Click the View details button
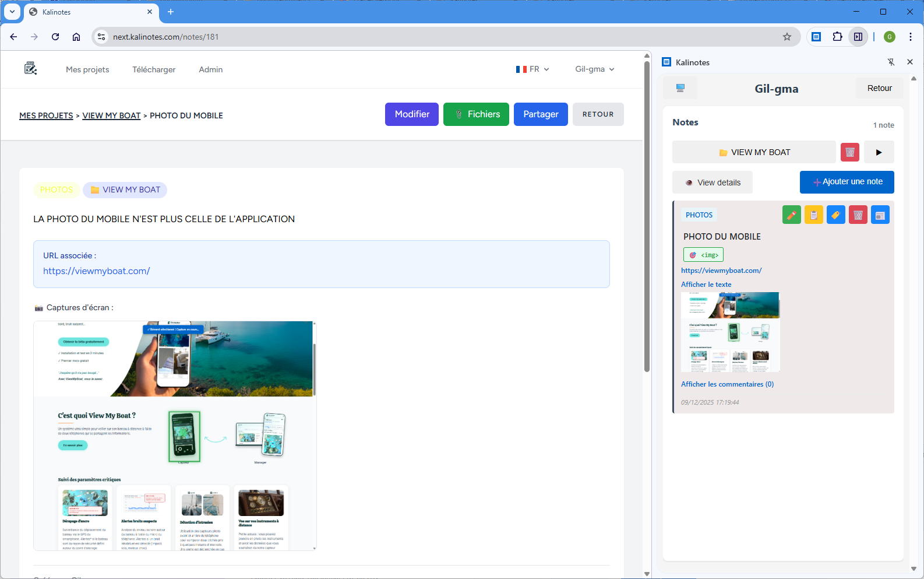This screenshot has height=579, width=924. (x=713, y=183)
